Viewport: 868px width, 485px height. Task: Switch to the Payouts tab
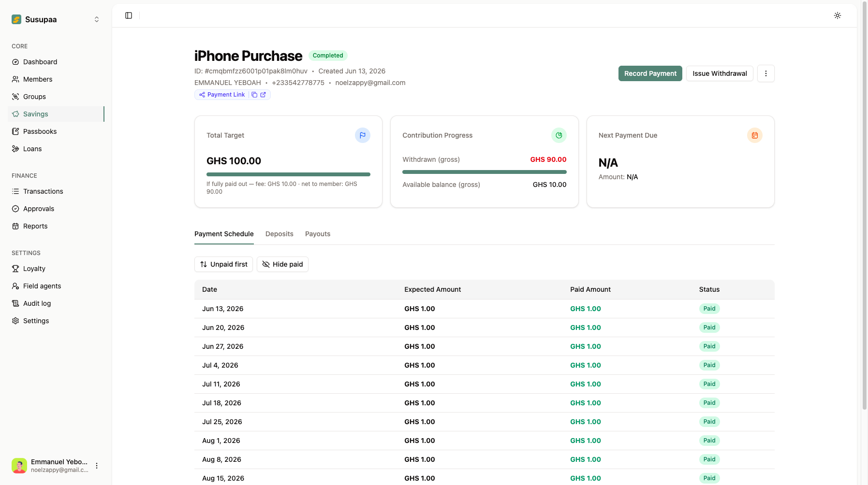tap(318, 234)
